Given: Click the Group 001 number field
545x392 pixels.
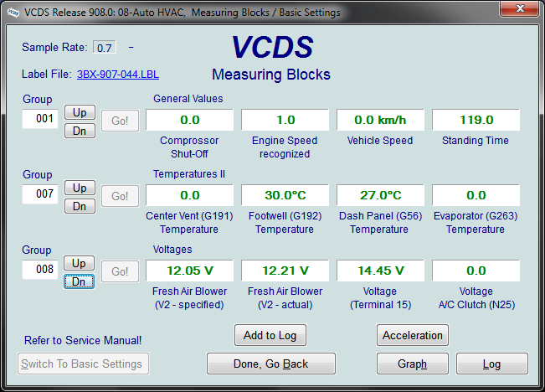Looking at the screenshot, I should (x=40, y=119).
